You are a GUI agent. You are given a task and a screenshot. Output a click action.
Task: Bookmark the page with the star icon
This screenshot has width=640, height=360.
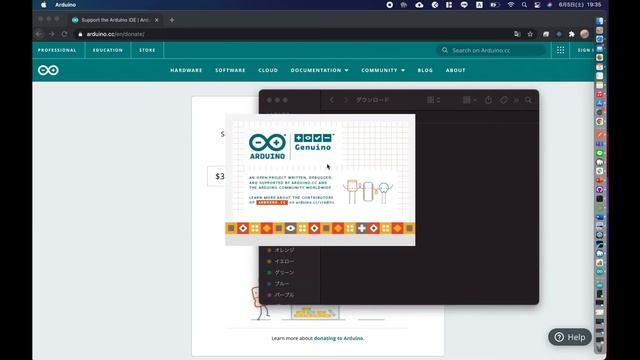point(530,34)
